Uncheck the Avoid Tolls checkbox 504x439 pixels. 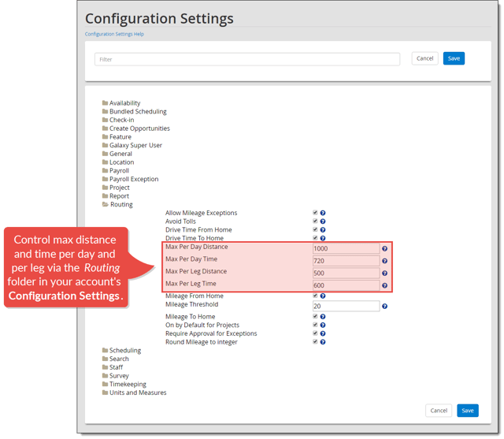point(315,221)
